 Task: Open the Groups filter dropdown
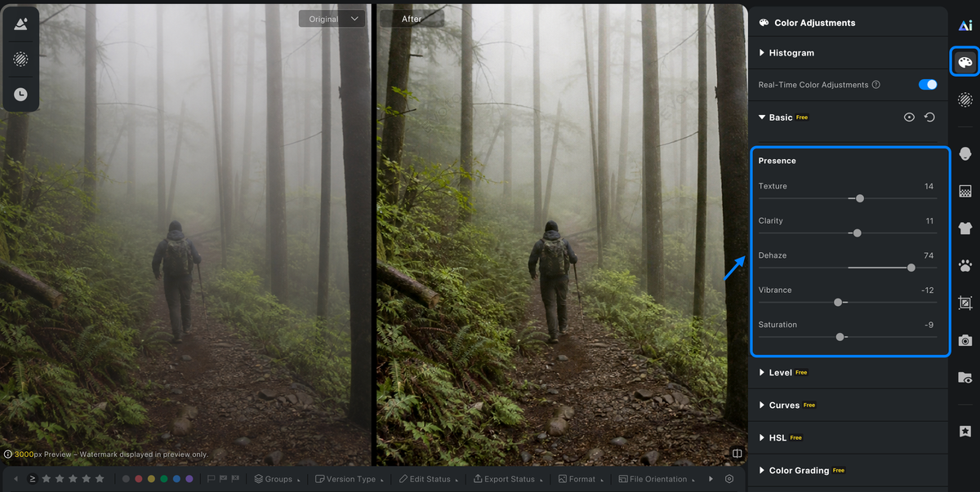[x=277, y=479]
